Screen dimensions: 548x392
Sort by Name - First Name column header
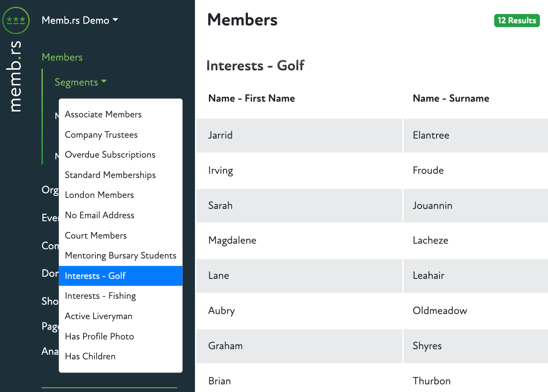[x=251, y=98]
